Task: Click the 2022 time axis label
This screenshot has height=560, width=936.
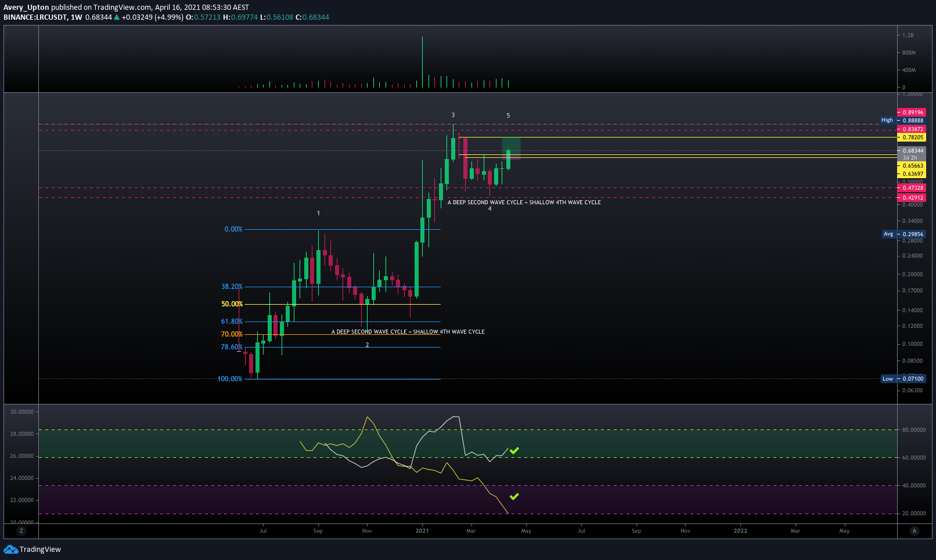Action: [x=740, y=530]
